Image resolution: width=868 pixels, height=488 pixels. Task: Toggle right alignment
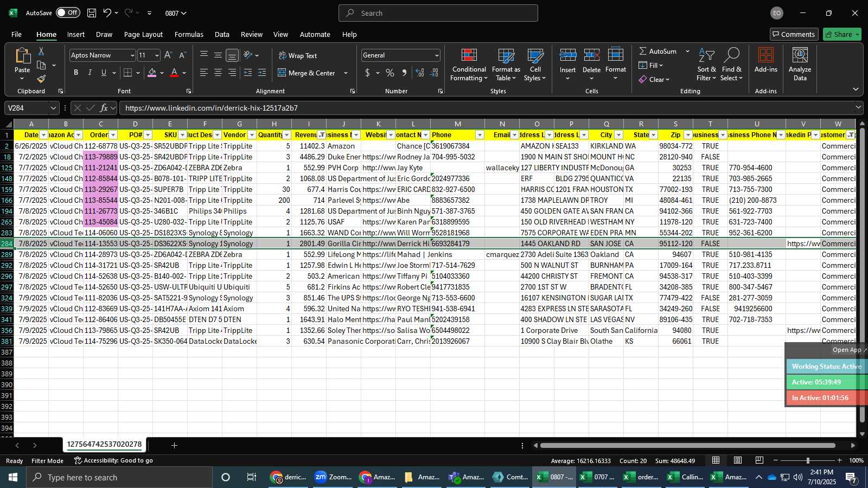pos(232,73)
